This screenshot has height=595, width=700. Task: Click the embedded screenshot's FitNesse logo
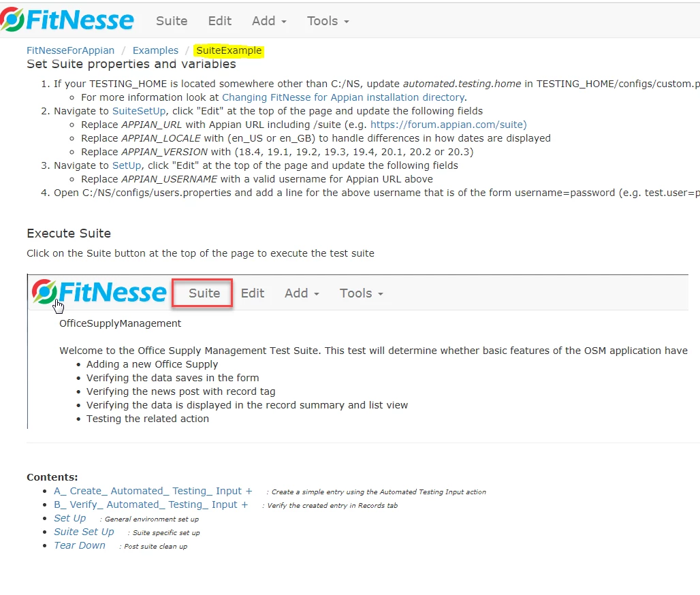[99, 292]
